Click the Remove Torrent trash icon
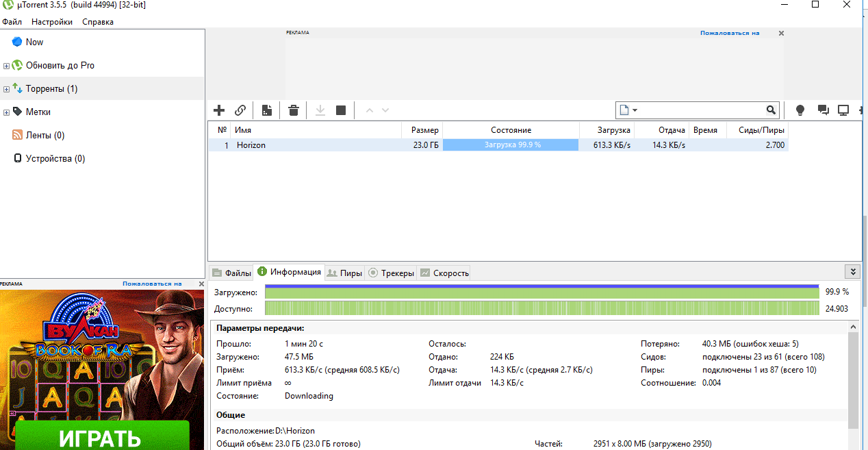 (x=294, y=110)
